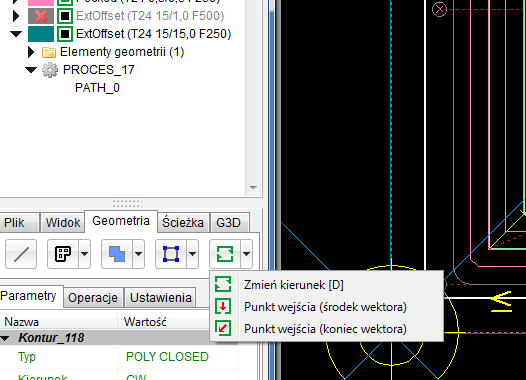Open the Operacje tab

coord(93,297)
